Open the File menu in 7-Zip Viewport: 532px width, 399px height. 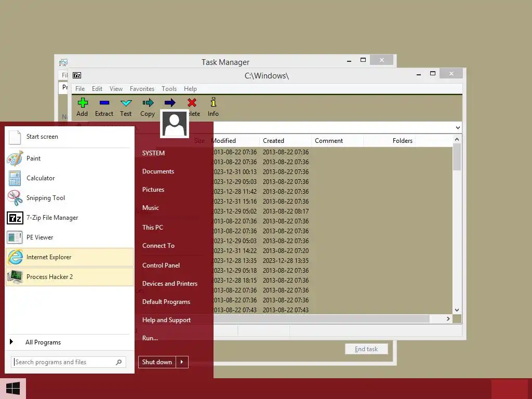click(80, 89)
